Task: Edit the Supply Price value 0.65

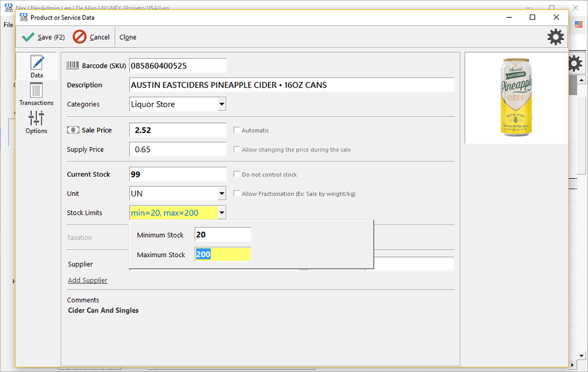Action: pyautogui.click(x=178, y=149)
